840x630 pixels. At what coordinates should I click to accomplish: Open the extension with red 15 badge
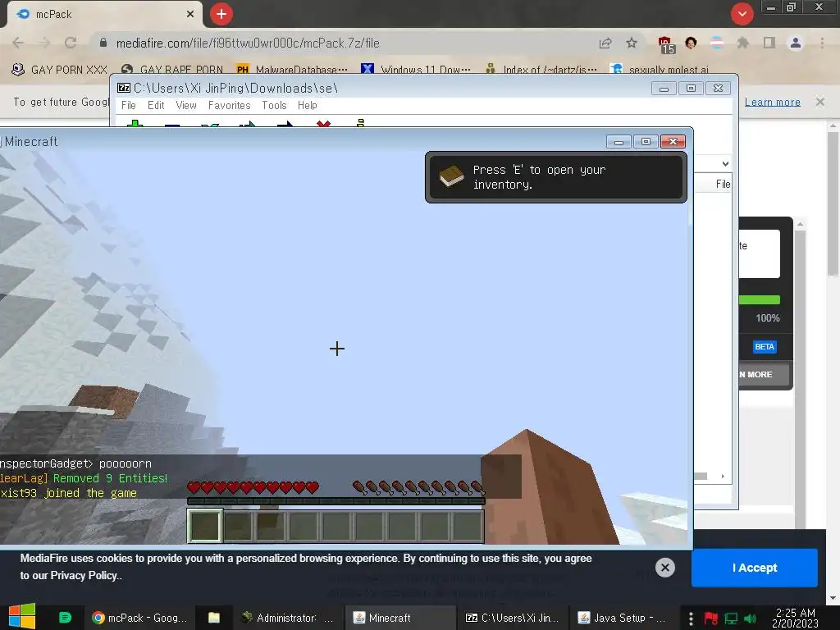pyautogui.click(x=666, y=44)
